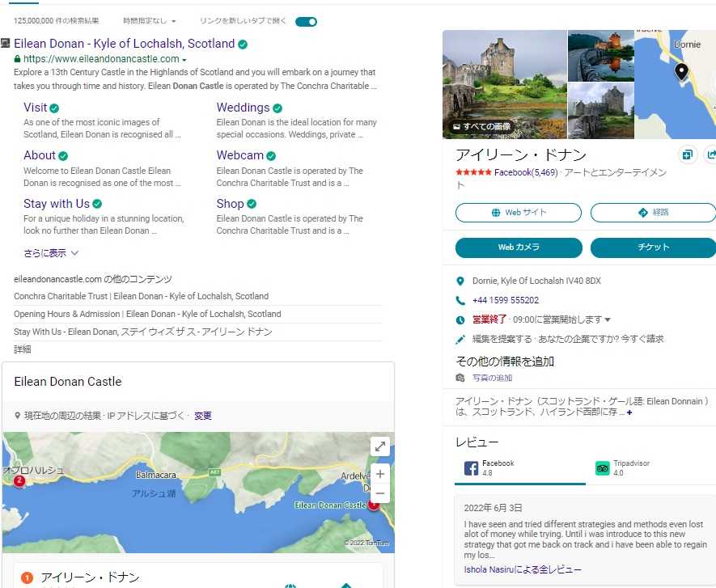Open the Weddings sitelink

(243, 108)
